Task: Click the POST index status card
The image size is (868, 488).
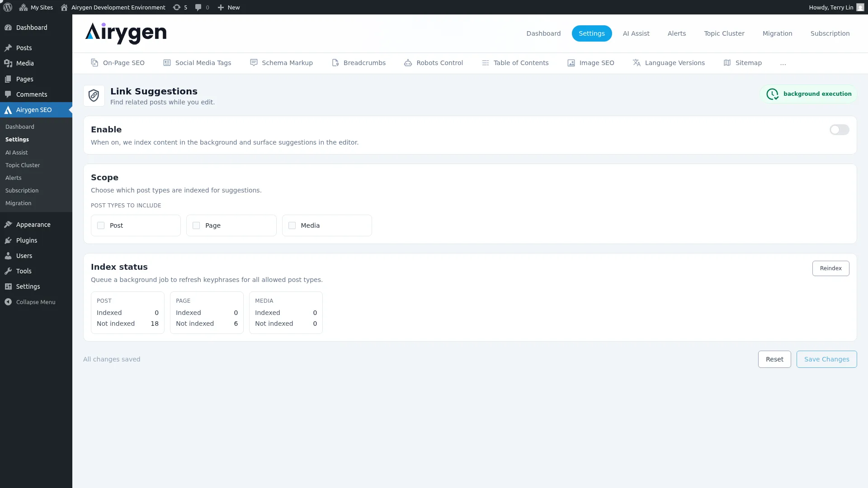Action: (127, 313)
